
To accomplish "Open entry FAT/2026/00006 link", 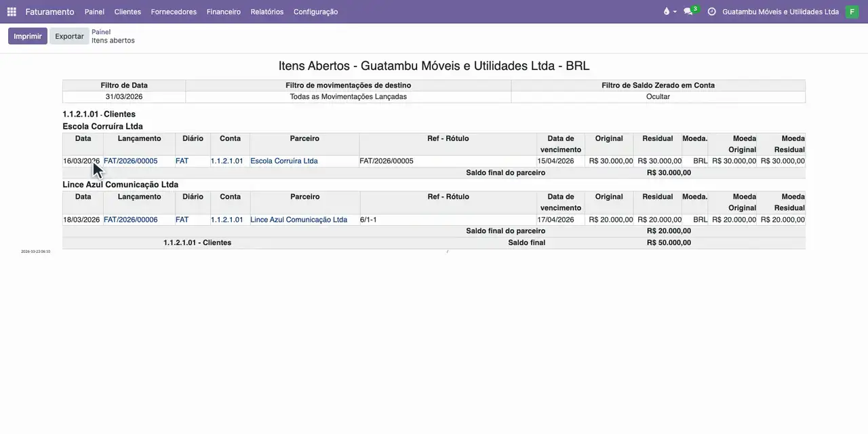I will coord(131,220).
